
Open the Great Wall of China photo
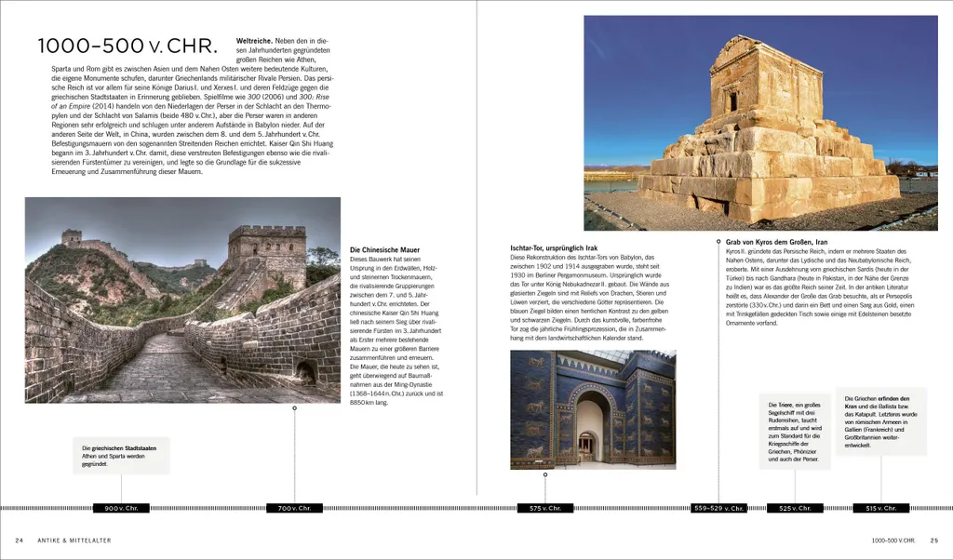(x=182, y=300)
